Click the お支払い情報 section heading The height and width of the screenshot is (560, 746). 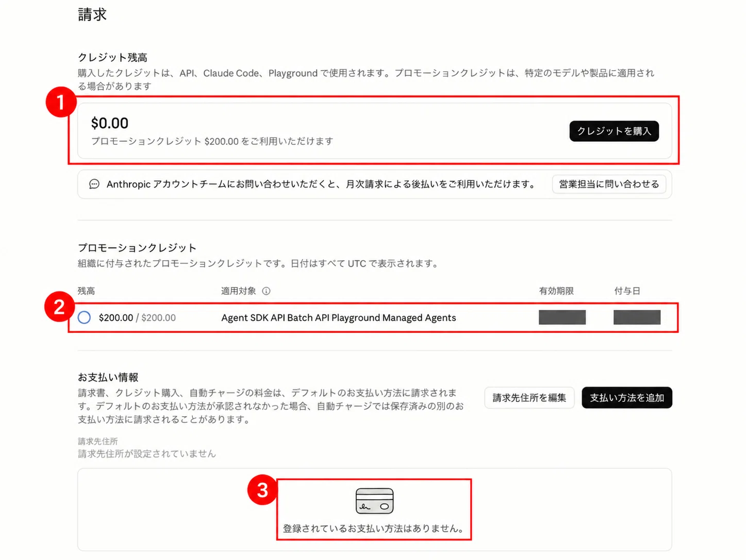click(108, 378)
